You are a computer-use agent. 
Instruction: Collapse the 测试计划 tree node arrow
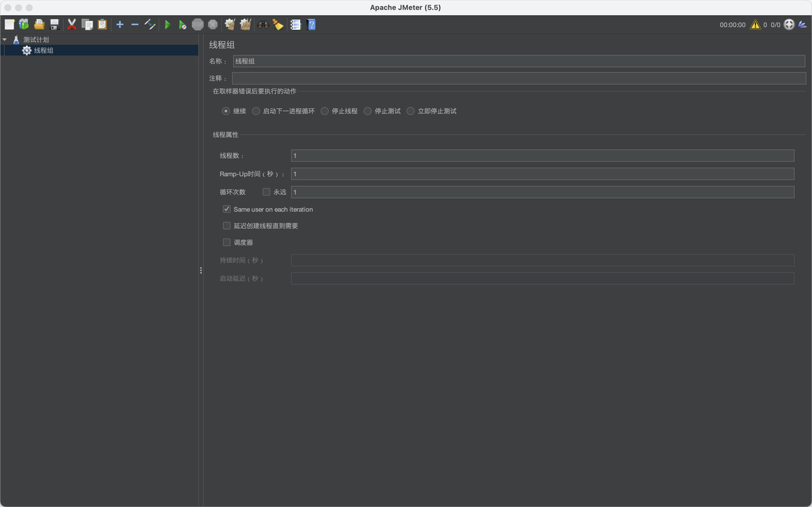click(5, 39)
